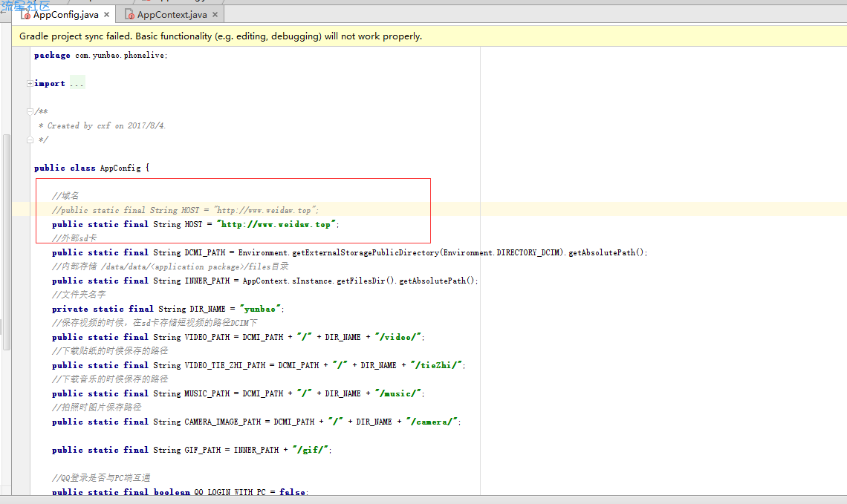Click the CAMERA_IMAGE_PATH declaration
847x504 pixels.
pos(256,422)
